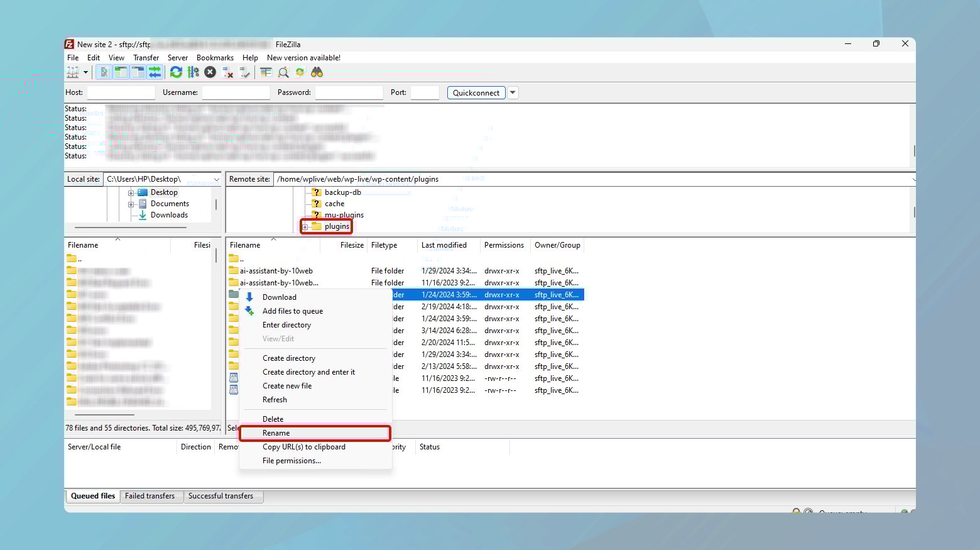Toggle processing of transfer queue

point(193,72)
